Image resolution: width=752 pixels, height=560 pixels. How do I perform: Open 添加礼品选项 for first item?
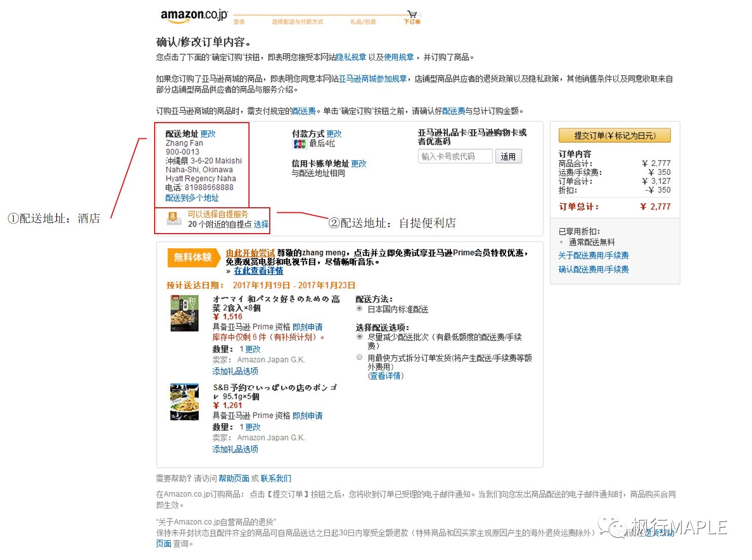(x=235, y=371)
